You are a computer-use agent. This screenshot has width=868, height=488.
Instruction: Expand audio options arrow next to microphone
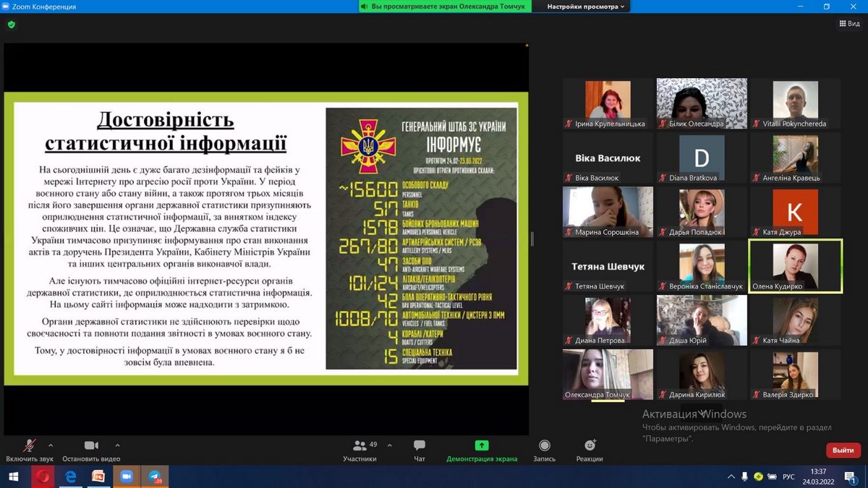[x=51, y=445]
